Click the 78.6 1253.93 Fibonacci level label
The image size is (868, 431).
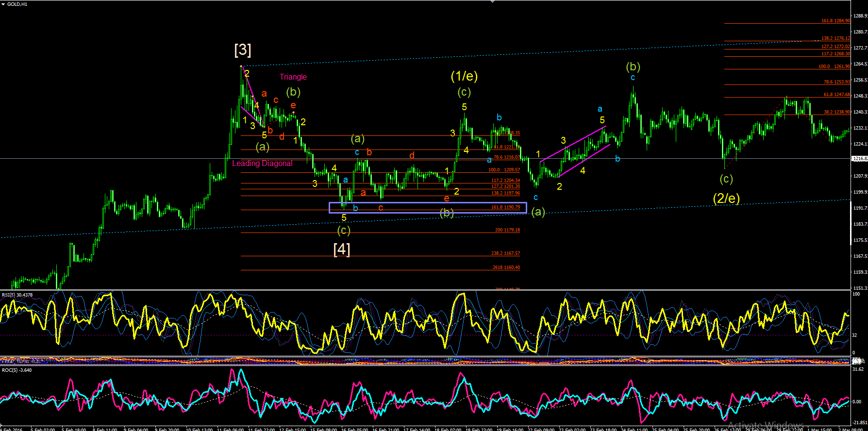click(x=837, y=82)
